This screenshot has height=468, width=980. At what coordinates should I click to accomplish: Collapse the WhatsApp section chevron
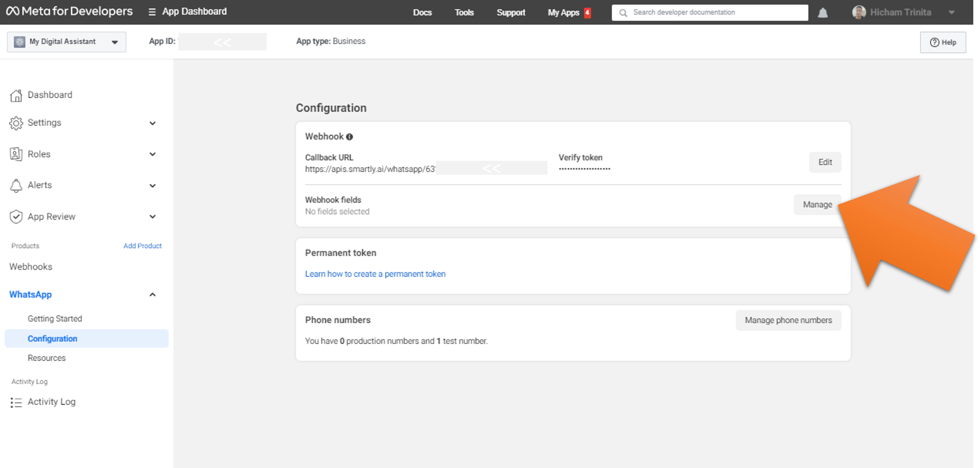[153, 294]
